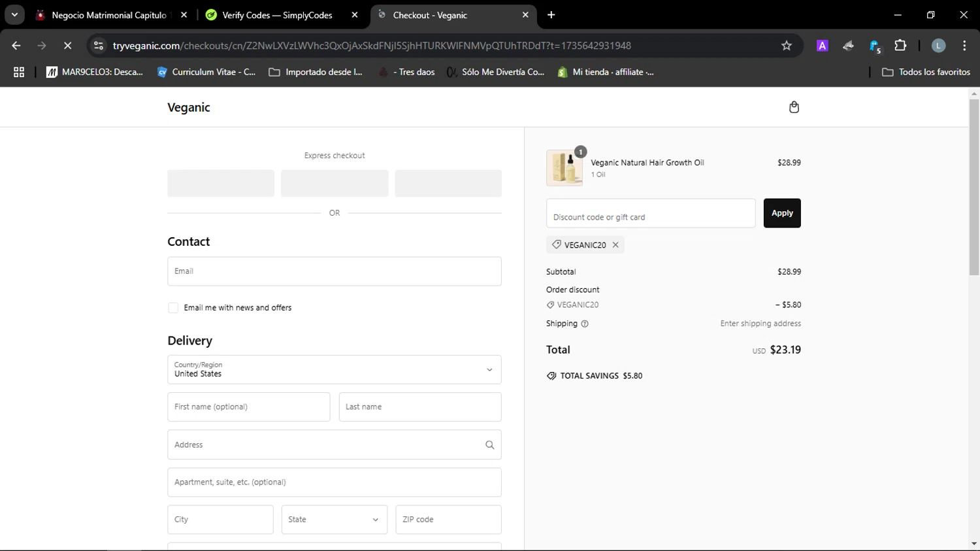
Task: Open the Chrome profile avatar
Action: tap(938, 46)
